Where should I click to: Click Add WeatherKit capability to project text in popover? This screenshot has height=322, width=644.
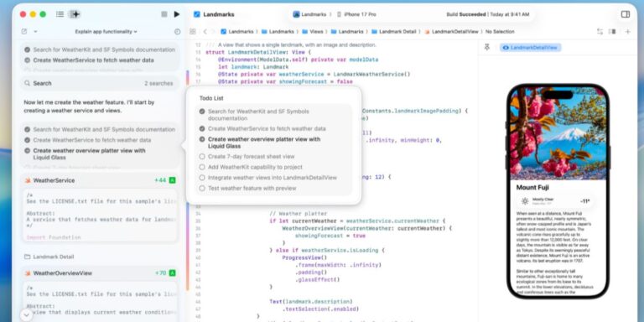coord(255,167)
